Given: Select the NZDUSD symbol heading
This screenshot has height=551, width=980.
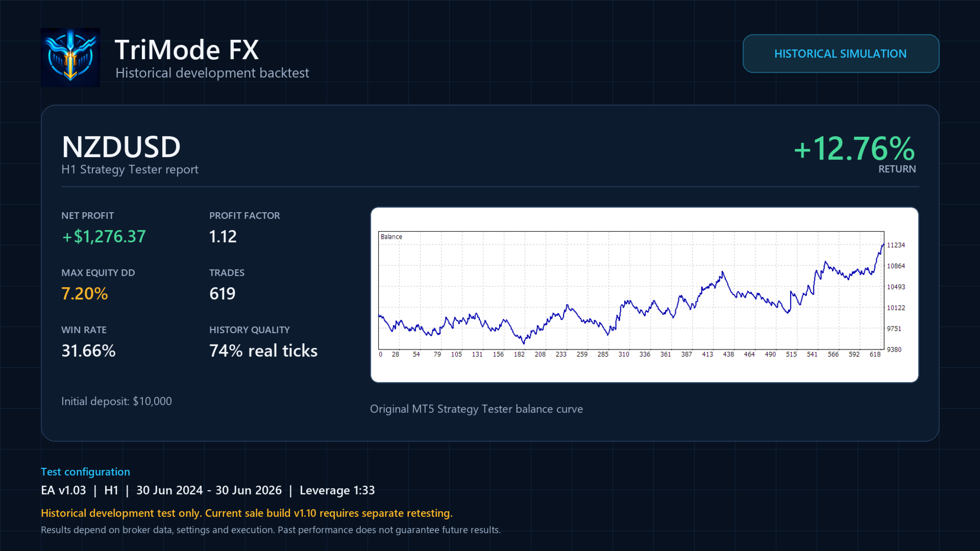Looking at the screenshot, I should pyautogui.click(x=121, y=147).
